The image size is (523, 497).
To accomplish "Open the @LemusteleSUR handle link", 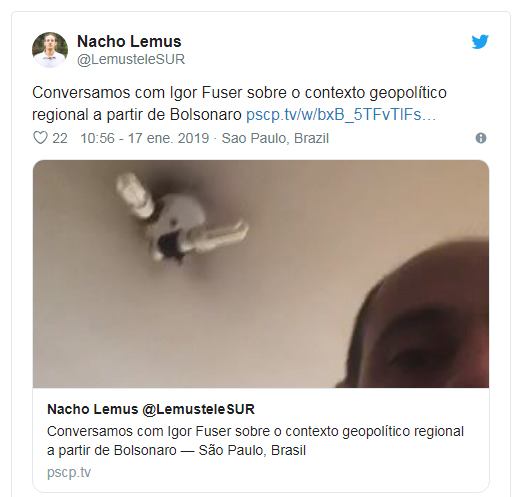I will click(131, 59).
